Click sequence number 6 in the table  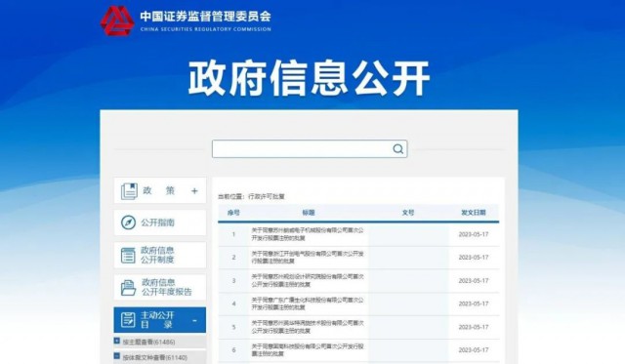click(234, 350)
